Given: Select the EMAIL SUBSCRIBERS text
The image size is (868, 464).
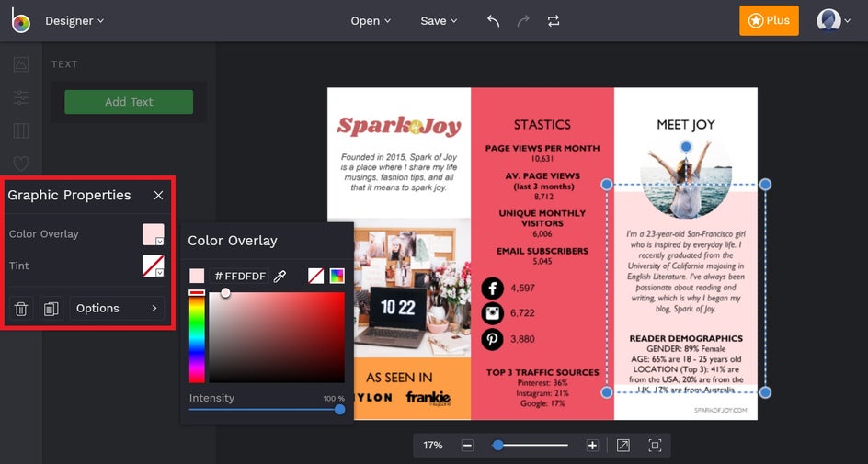Looking at the screenshot, I should coord(542,251).
